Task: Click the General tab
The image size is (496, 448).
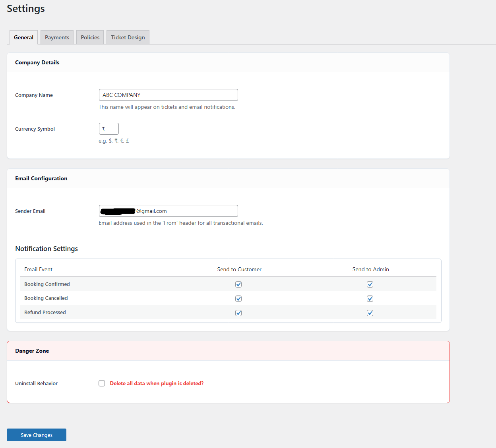Action: (23, 37)
